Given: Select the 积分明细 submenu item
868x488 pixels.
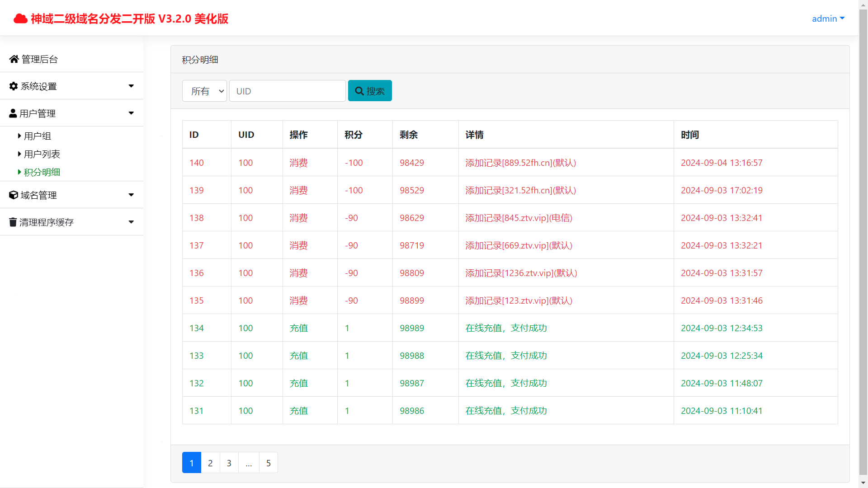Looking at the screenshot, I should [42, 172].
